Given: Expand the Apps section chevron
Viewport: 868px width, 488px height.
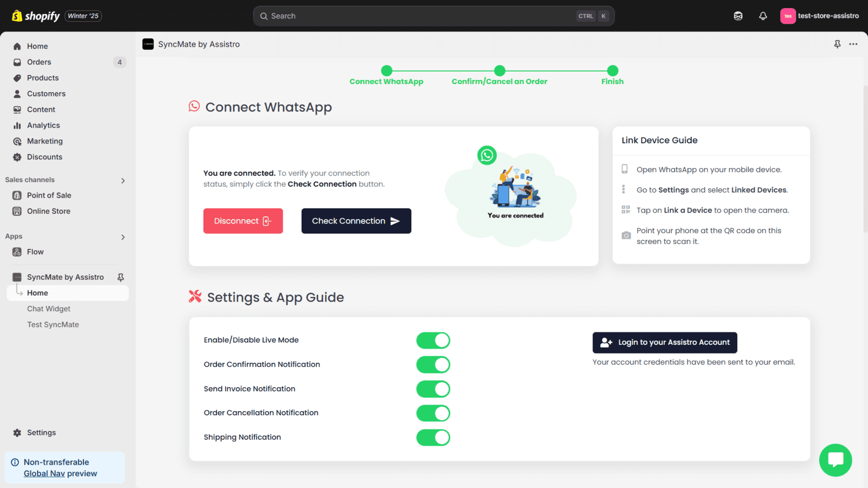Looking at the screenshot, I should (x=123, y=237).
